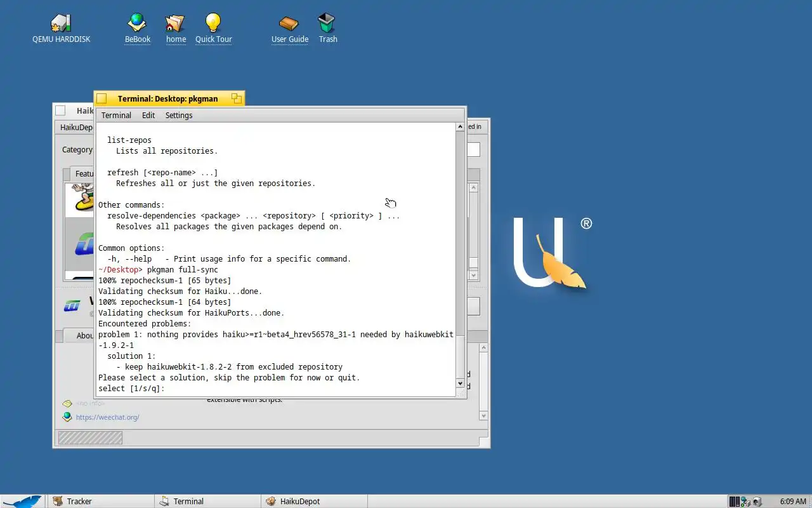Click the HaikuDepot description scroll-up arrow

(x=483, y=347)
